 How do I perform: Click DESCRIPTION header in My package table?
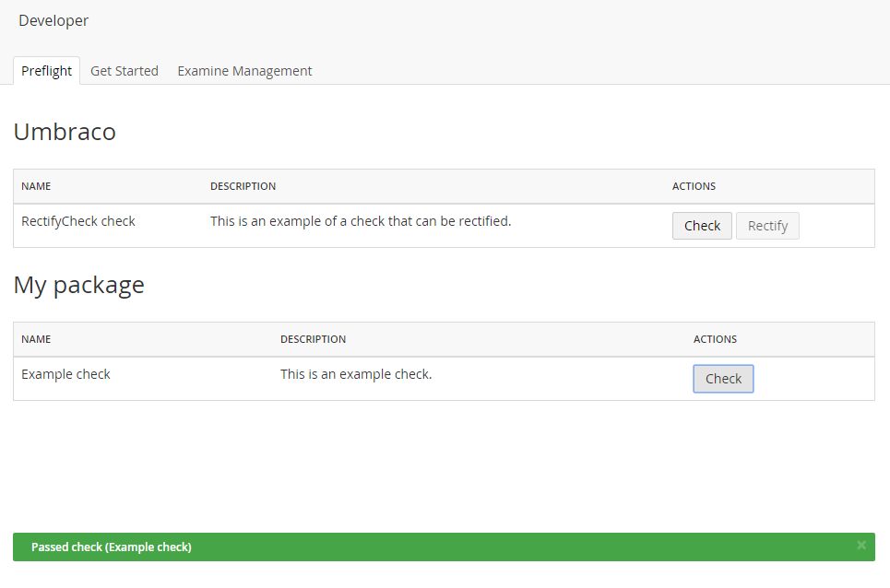tap(313, 339)
